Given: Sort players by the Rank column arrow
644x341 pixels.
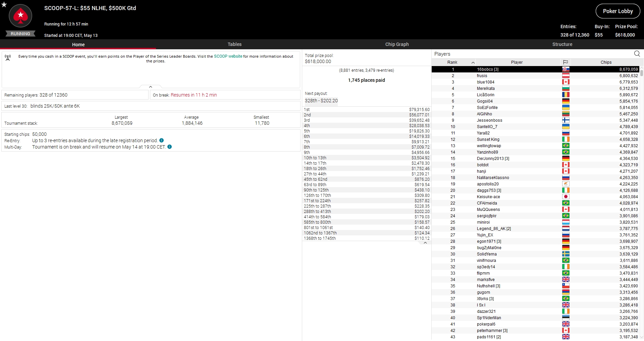Looking at the screenshot, I should point(473,62).
